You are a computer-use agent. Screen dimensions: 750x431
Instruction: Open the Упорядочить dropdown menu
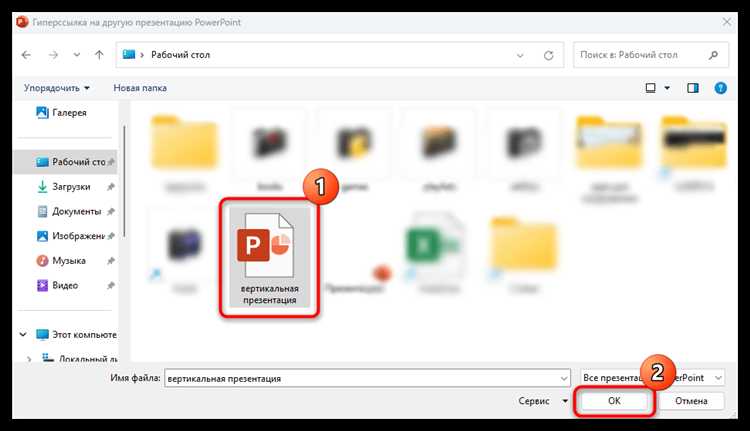(57, 88)
